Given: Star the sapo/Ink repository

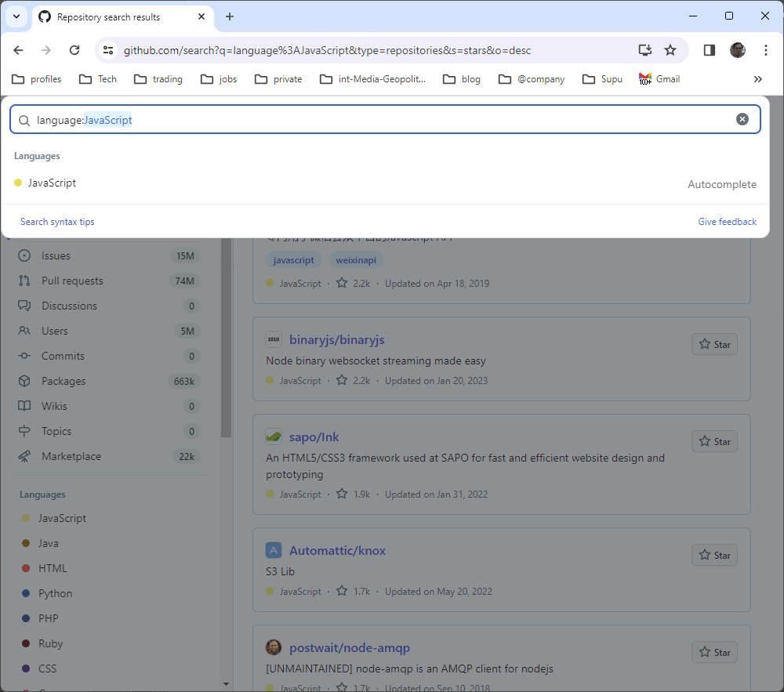Looking at the screenshot, I should click(x=714, y=442).
